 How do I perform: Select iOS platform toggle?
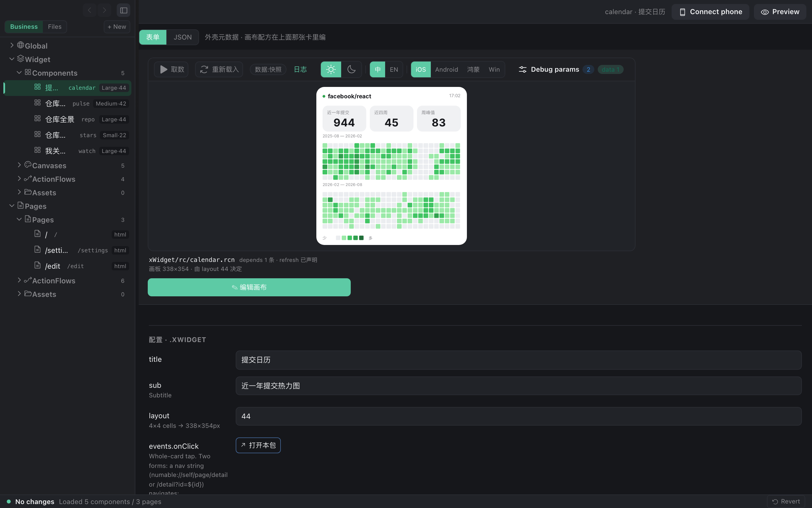(421, 69)
